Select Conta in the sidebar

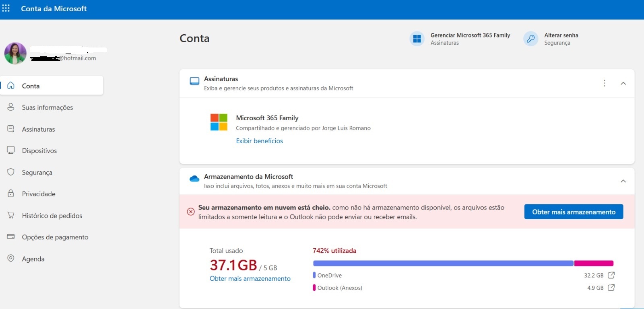click(x=52, y=85)
